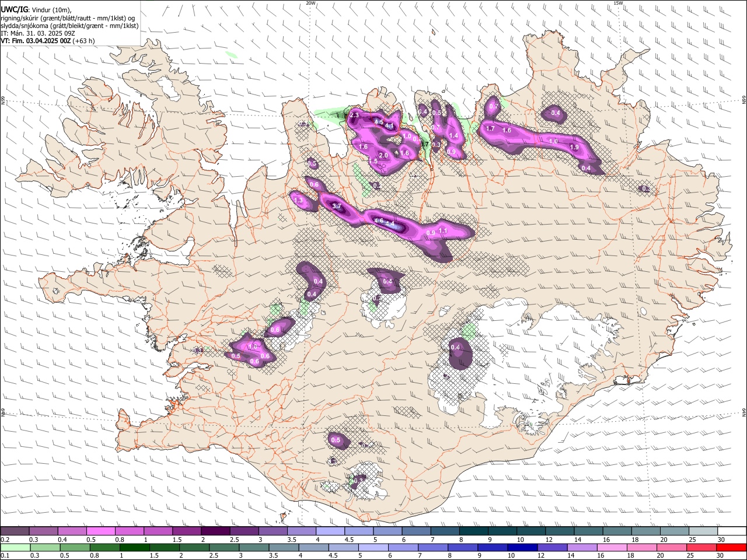Click the 15W longitude label
The width and height of the screenshot is (747, 560).
pyautogui.click(x=618, y=3)
